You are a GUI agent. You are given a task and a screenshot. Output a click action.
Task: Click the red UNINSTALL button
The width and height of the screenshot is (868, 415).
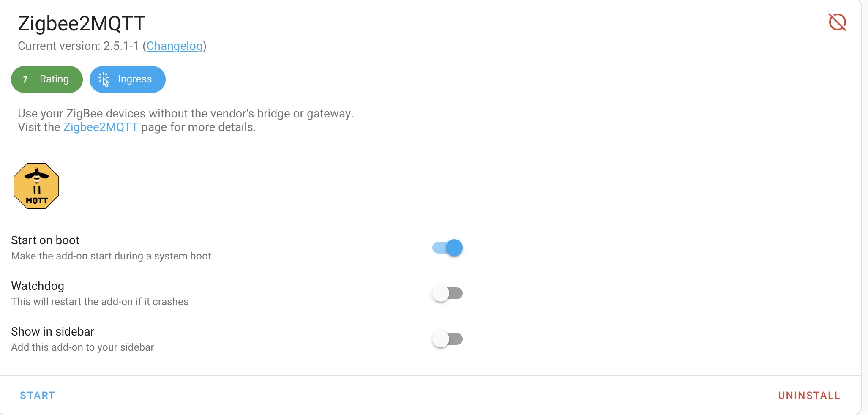(809, 396)
